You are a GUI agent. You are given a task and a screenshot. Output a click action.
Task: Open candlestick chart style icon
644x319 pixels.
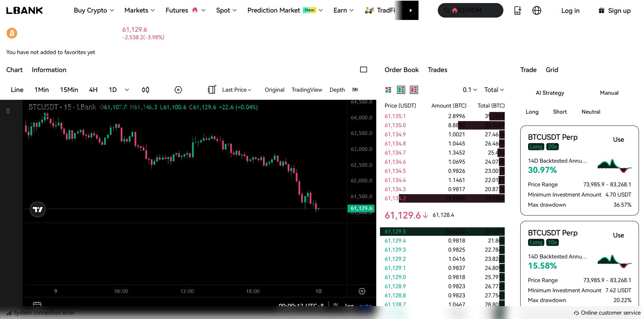(x=145, y=90)
